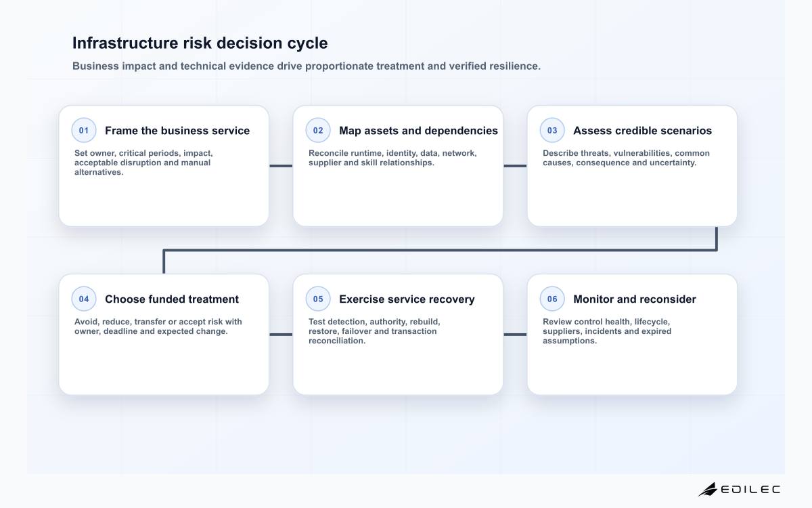The width and height of the screenshot is (812, 508).
Task: Select the 'Frame the business service' heading
Action: pos(177,131)
